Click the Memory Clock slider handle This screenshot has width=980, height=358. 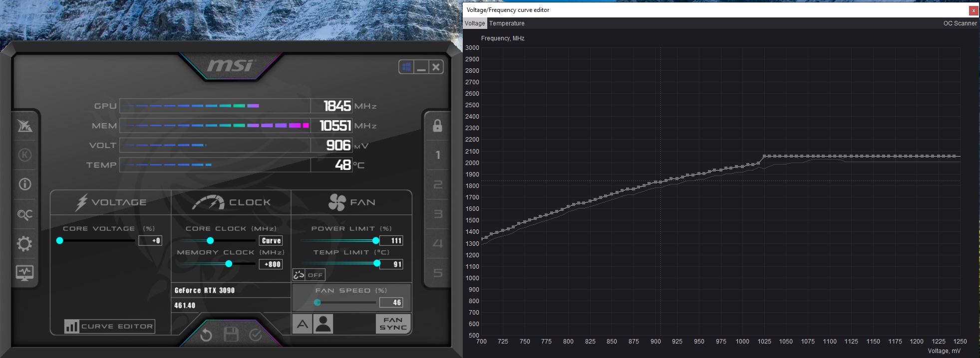tap(229, 264)
